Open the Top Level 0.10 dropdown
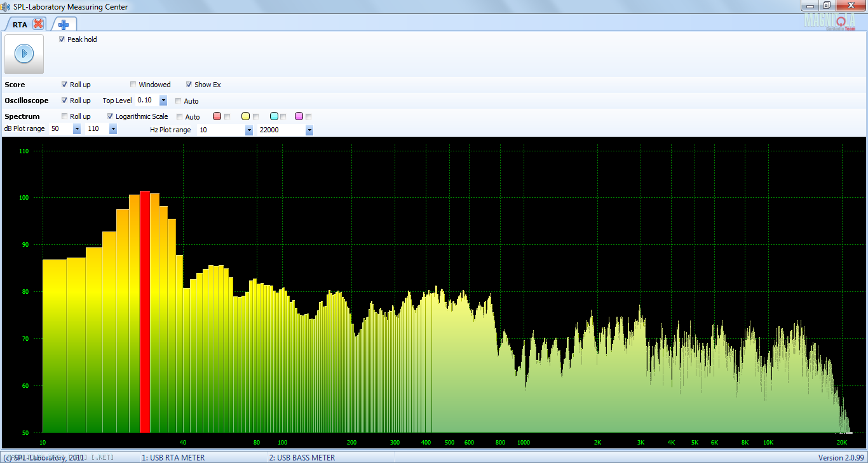Viewport: 868px width, 463px height. pos(163,100)
